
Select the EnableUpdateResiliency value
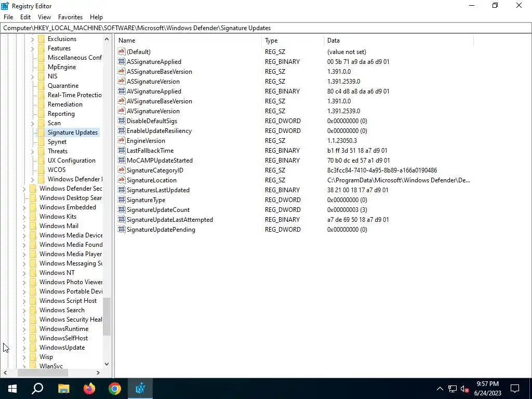[x=159, y=130]
